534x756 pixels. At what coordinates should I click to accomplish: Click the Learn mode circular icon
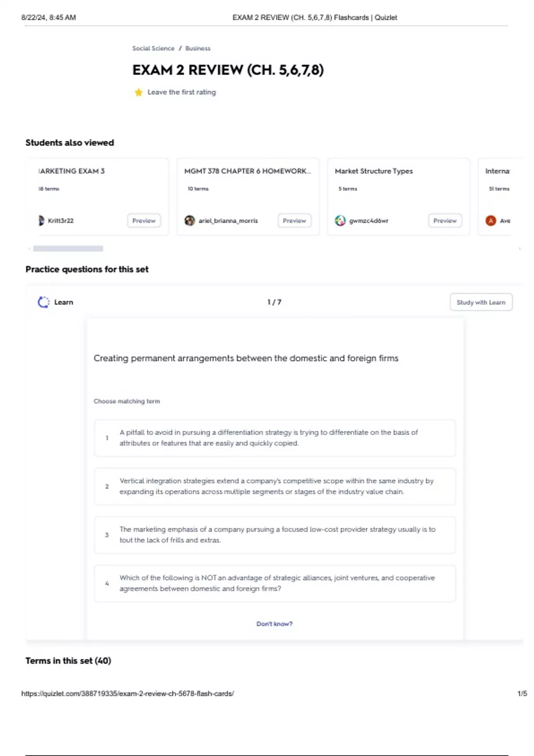43,302
